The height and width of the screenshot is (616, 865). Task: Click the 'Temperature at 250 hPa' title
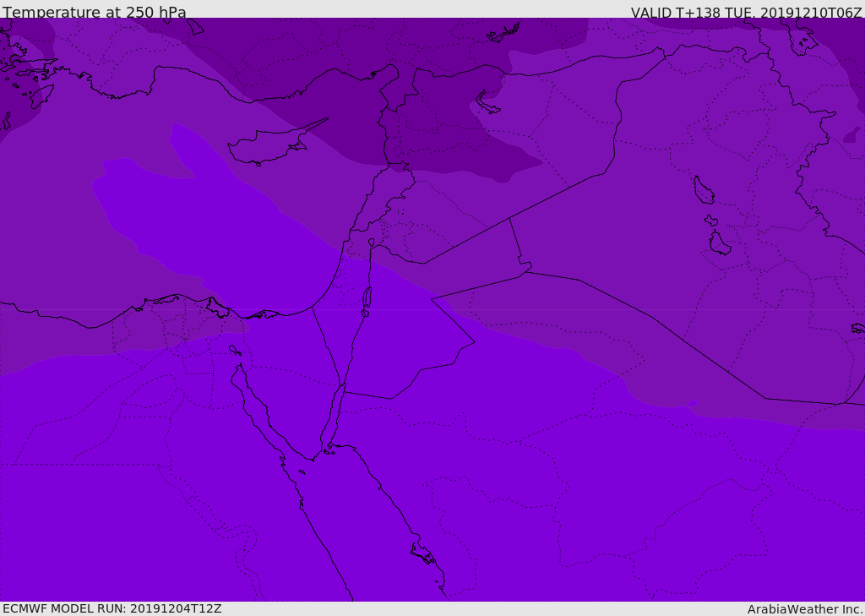click(95, 12)
